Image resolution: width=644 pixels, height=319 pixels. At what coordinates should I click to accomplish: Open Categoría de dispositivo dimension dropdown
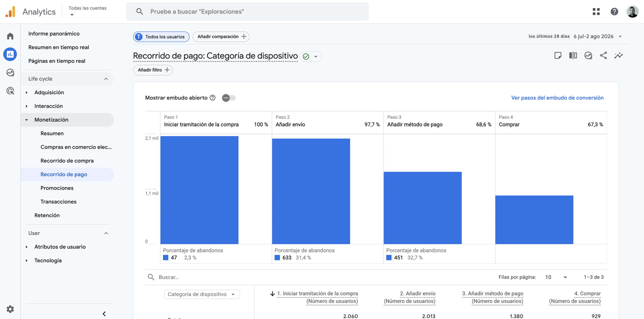tap(202, 294)
